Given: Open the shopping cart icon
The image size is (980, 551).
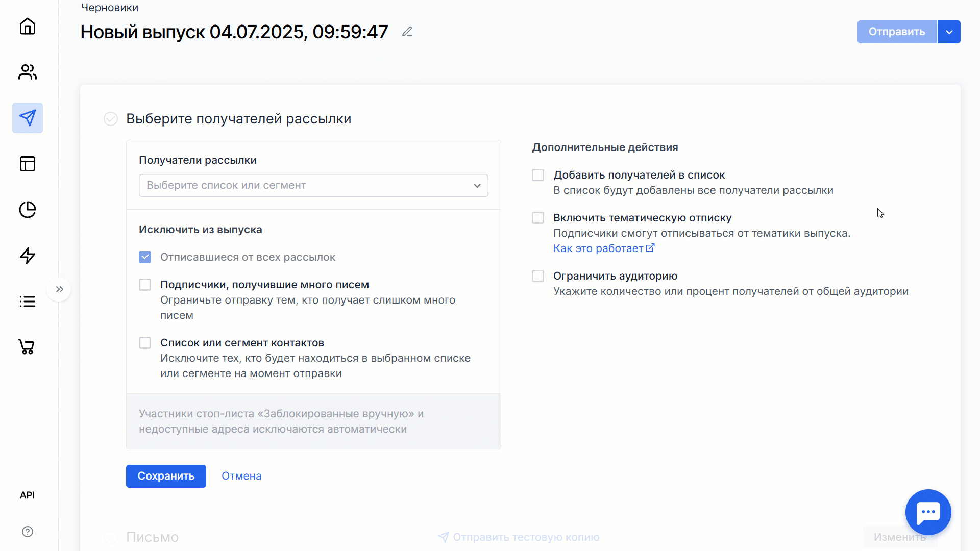Looking at the screenshot, I should pos(27,347).
